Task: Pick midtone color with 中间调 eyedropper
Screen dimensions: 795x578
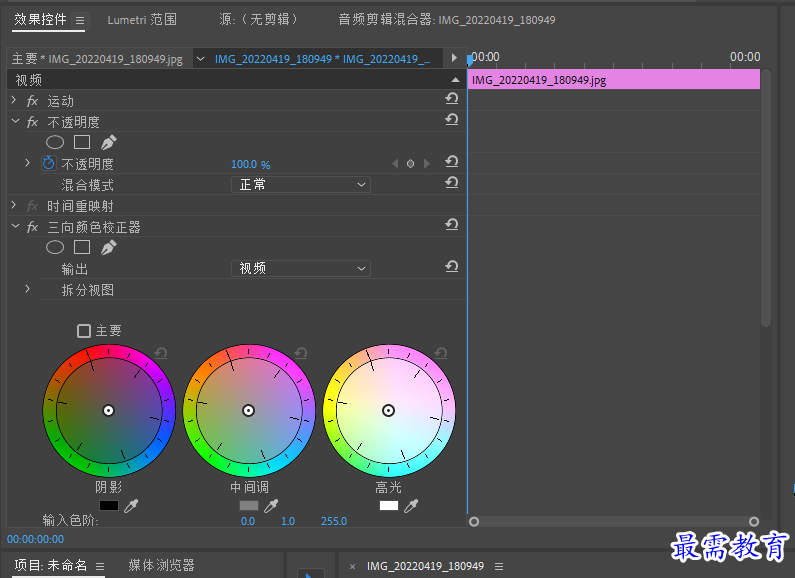Action: (271, 505)
